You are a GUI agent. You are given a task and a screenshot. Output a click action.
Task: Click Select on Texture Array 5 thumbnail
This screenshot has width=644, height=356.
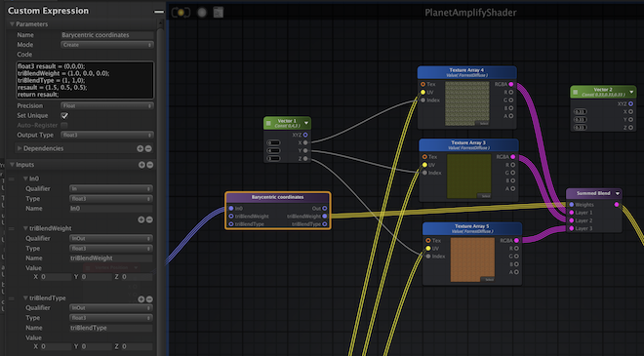(x=489, y=280)
